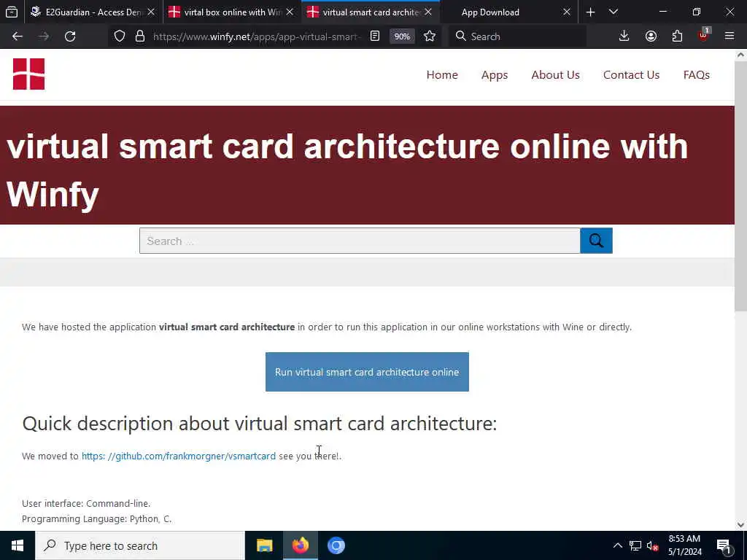
Task: Open the Firefox hamburger menu
Action: [729, 36]
